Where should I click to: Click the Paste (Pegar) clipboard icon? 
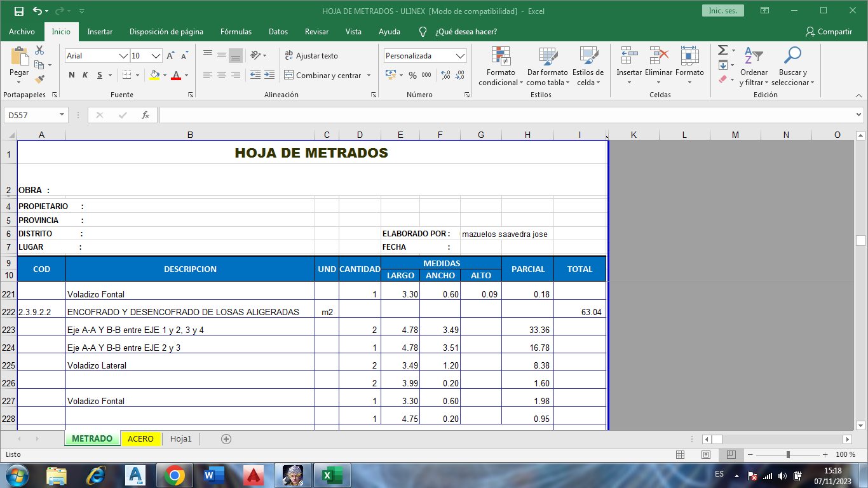point(19,57)
